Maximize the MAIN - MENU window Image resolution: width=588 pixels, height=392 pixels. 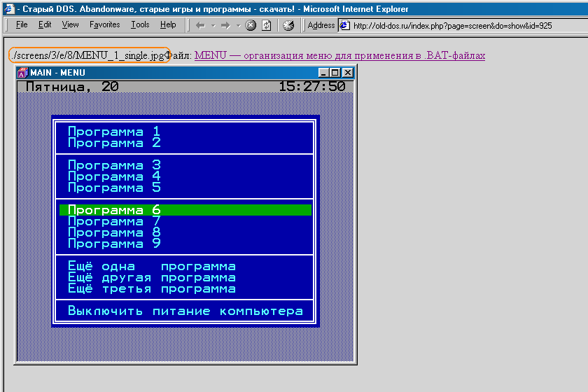(x=335, y=72)
